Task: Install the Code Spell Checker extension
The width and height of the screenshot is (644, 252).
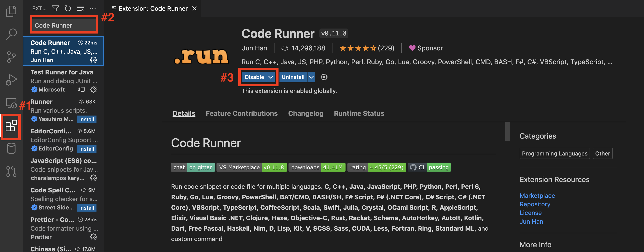Action: point(87,208)
